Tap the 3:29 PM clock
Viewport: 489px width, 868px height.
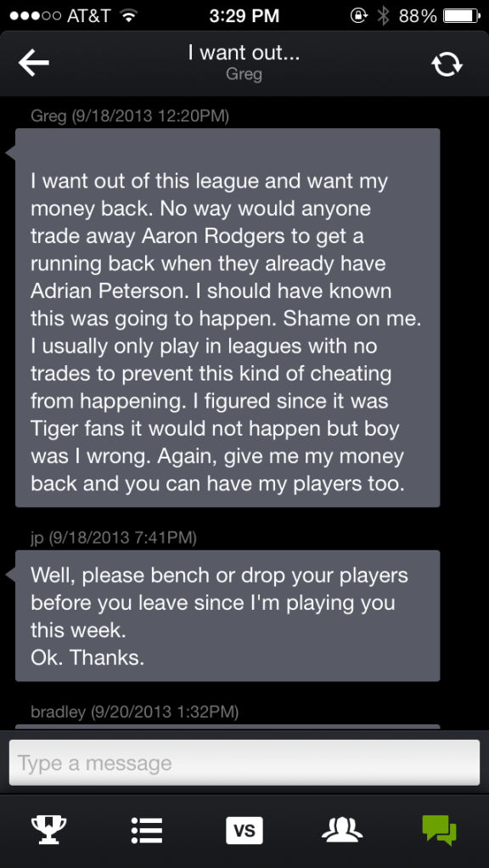(244, 16)
